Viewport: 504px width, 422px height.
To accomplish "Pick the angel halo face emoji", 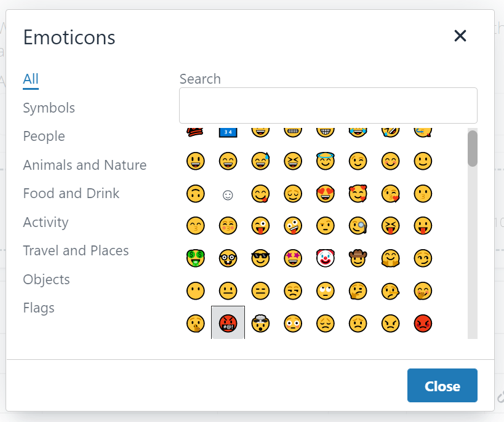I will (325, 162).
